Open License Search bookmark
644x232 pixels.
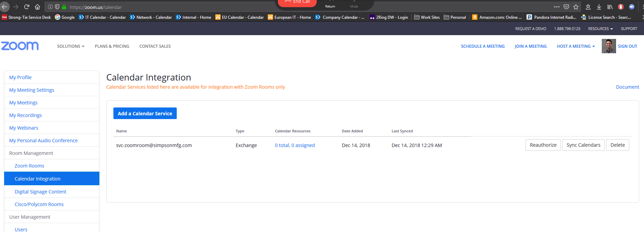pyautogui.click(x=606, y=17)
